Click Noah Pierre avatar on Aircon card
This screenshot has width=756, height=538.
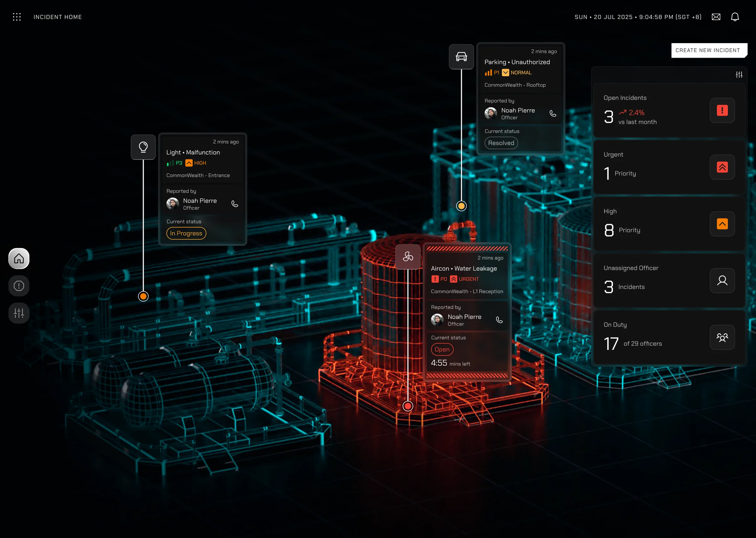(x=437, y=320)
